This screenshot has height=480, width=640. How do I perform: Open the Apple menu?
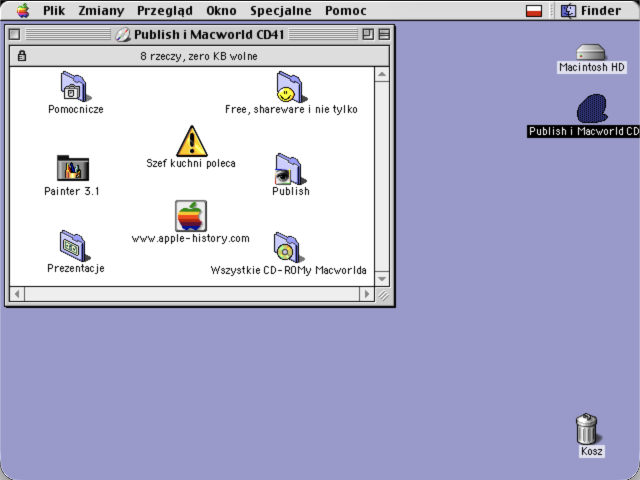click(23, 10)
